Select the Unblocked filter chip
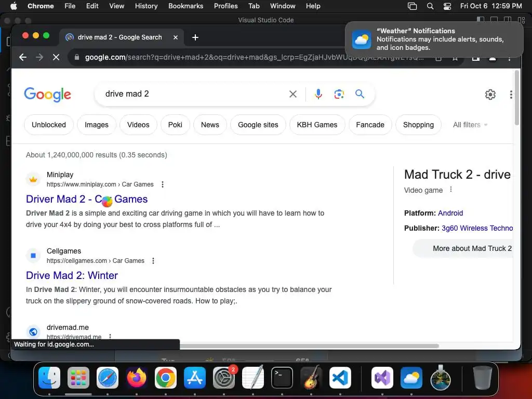The height and width of the screenshot is (399, 532). pyautogui.click(x=49, y=125)
